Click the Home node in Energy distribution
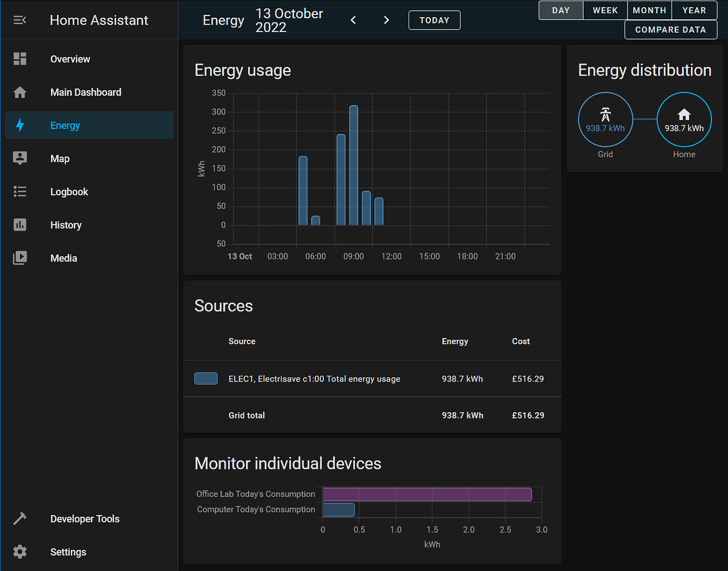The height and width of the screenshot is (571, 728). coord(684,119)
